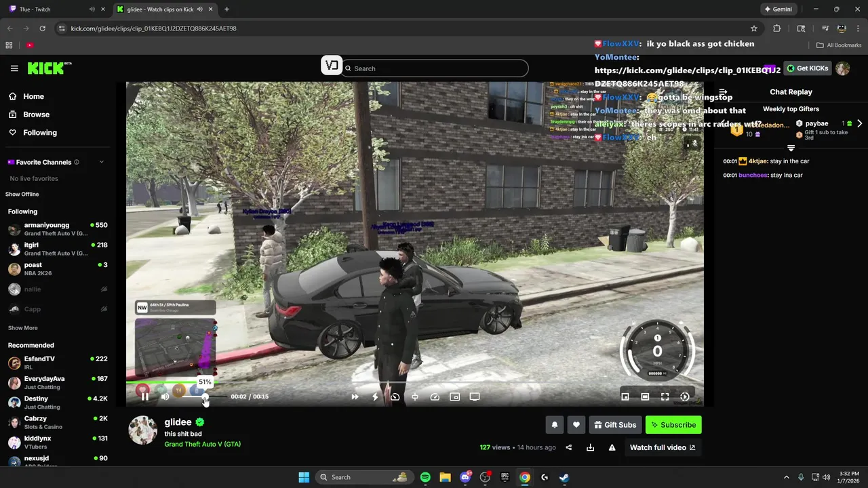Viewport: 868px width, 488px height.
Task: Report the clip via the warning triangle
Action: point(612,447)
